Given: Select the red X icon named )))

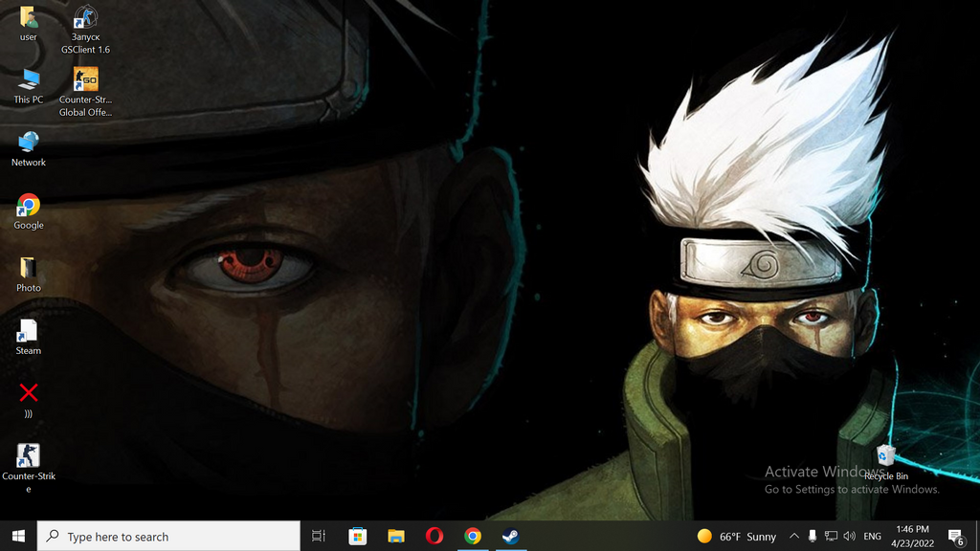Looking at the screenshot, I should pyautogui.click(x=28, y=400).
